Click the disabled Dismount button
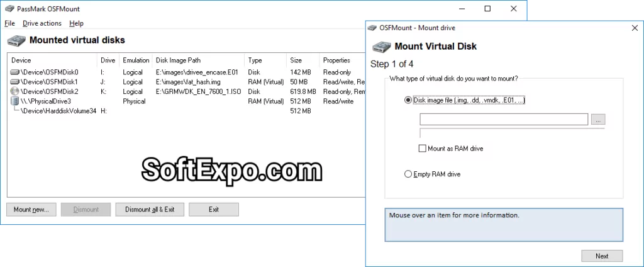The width and height of the screenshot is (644, 267). click(x=86, y=210)
